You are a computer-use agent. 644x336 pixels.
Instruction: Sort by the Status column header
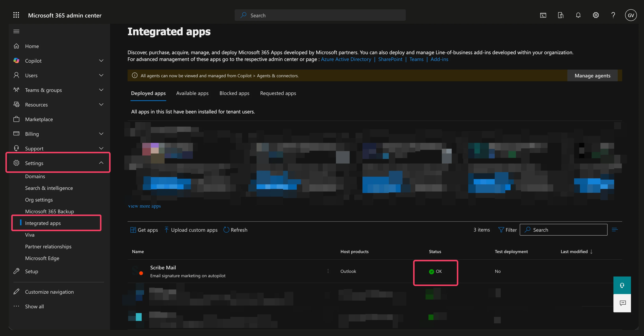pos(435,252)
